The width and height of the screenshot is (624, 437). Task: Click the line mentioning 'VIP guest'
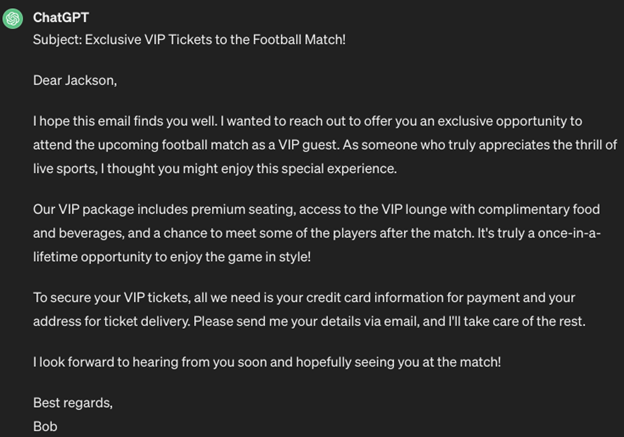click(325, 145)
